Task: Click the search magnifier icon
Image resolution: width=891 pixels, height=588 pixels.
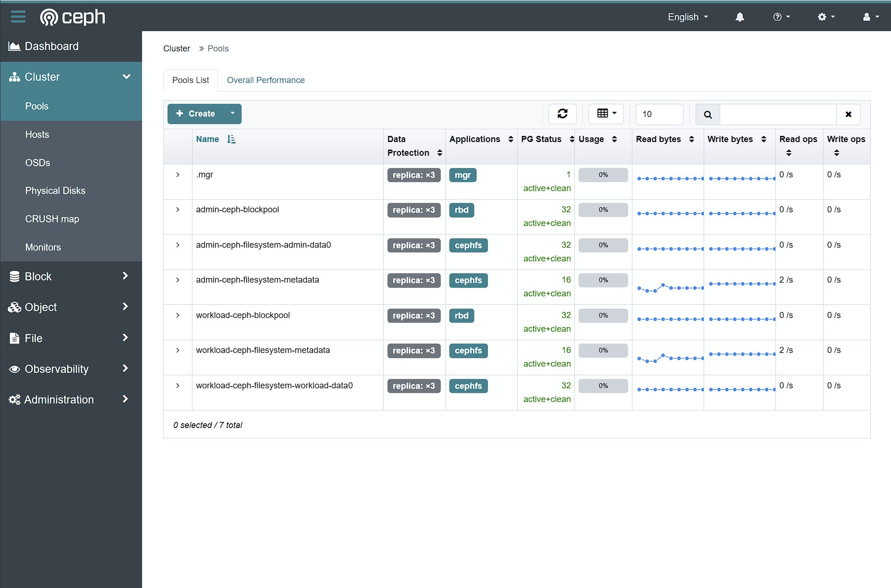Action: (707, 114)
